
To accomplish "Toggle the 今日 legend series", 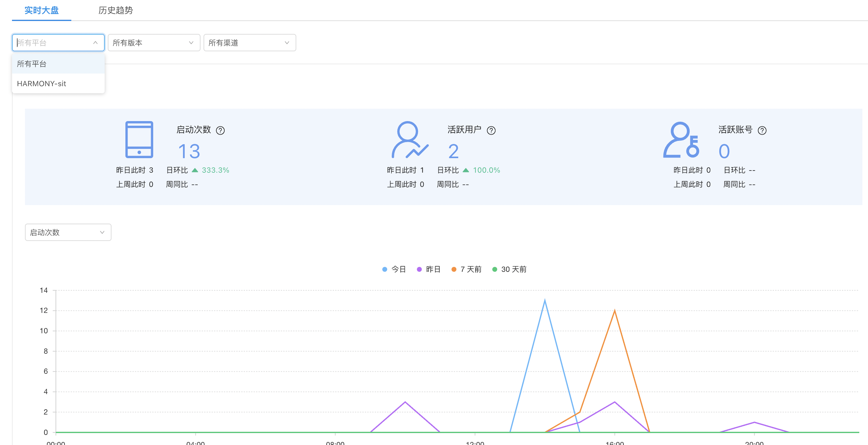I will (394, 269).
